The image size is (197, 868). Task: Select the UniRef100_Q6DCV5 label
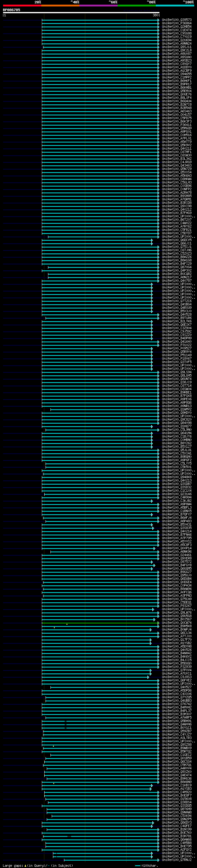click(177, 240)
